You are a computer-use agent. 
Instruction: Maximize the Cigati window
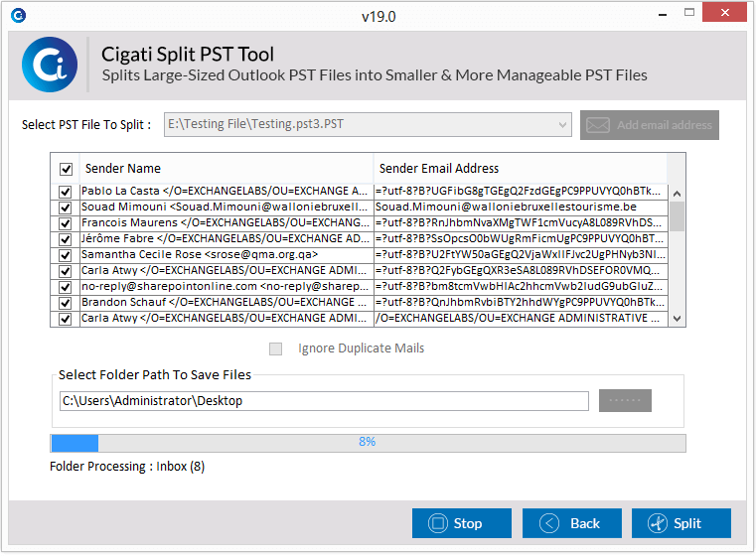tap(689, 13)
